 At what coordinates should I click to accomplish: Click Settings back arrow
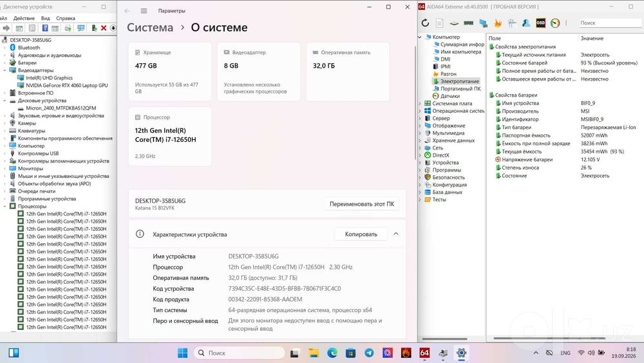[x=127, y=11]
